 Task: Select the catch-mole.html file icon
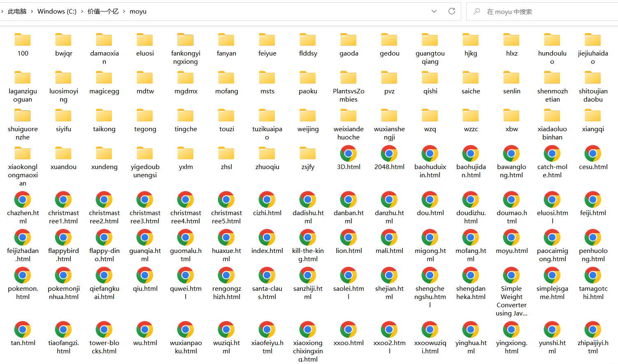tap(552, 153)
